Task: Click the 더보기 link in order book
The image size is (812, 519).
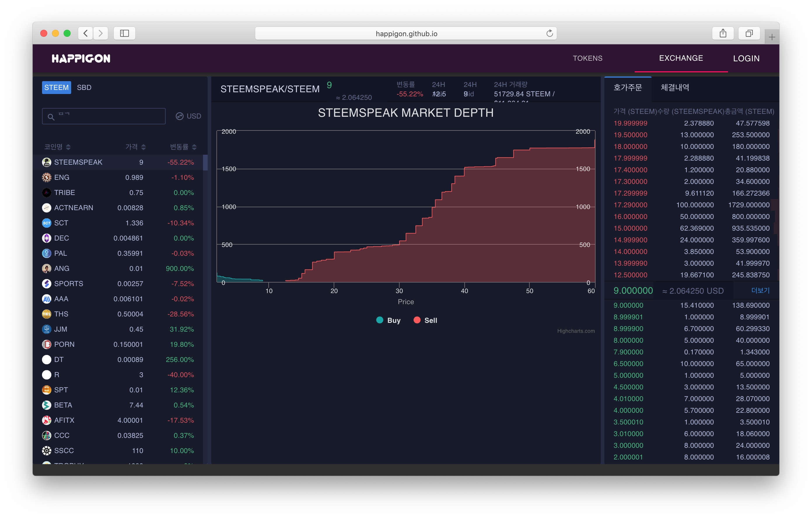Action: click(760, 290)
